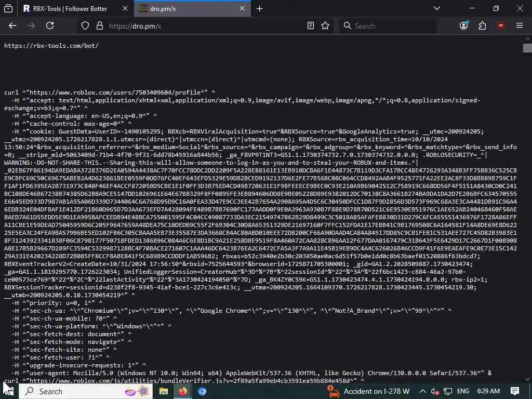This screenshot has width=532, height=399.
Task: Close the dro.pm/x tab
Action: click(242, 8)
